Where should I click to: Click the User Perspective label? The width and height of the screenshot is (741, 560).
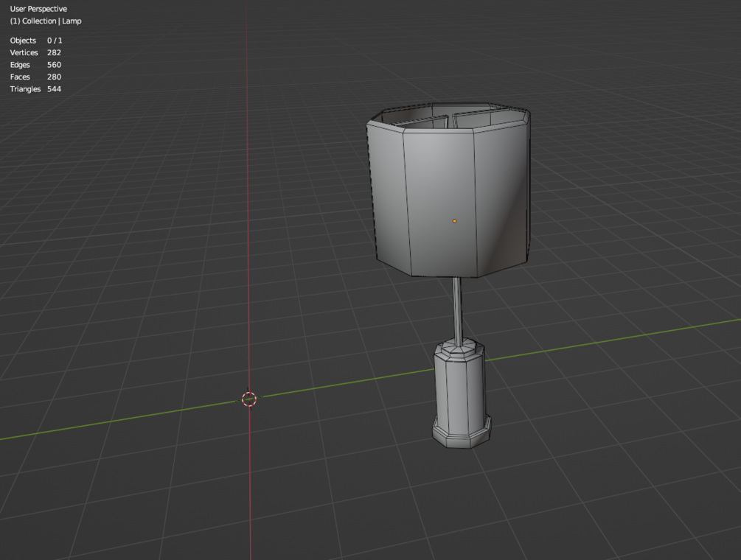click(x=38, y=9)
